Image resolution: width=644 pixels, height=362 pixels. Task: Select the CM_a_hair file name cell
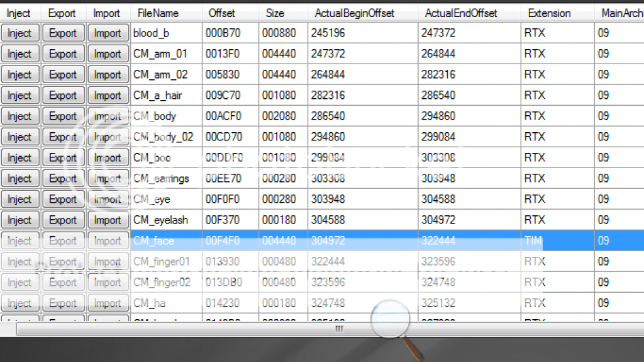(x=166, y=96)
